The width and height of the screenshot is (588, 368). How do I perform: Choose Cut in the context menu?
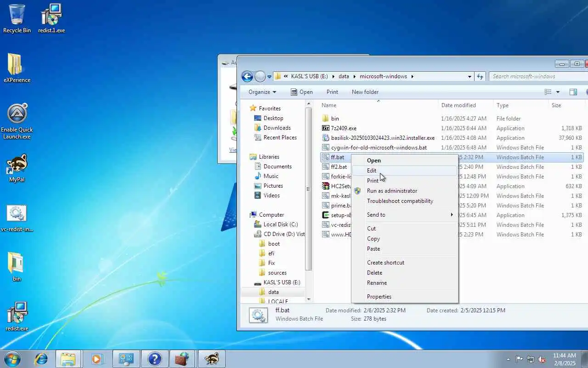(x=405, y=229)
